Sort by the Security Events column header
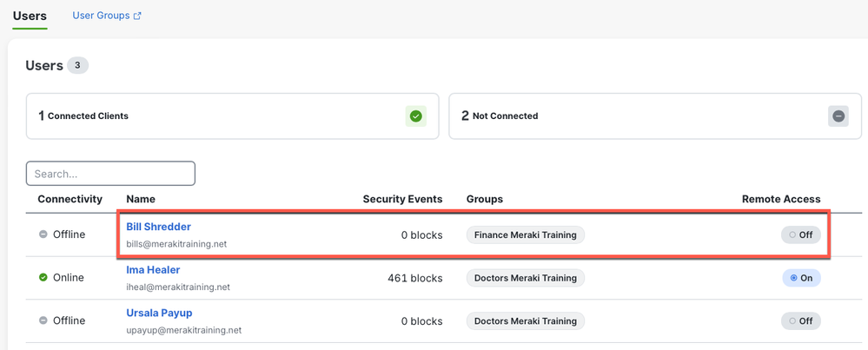The width and height of the screenshot is (868, 350). (402, 199)
